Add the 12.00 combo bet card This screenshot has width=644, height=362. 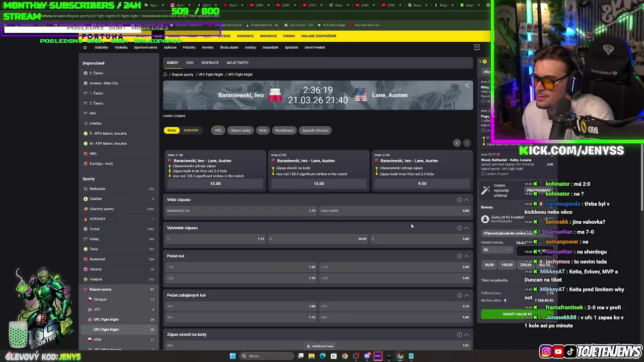point(319,184)
